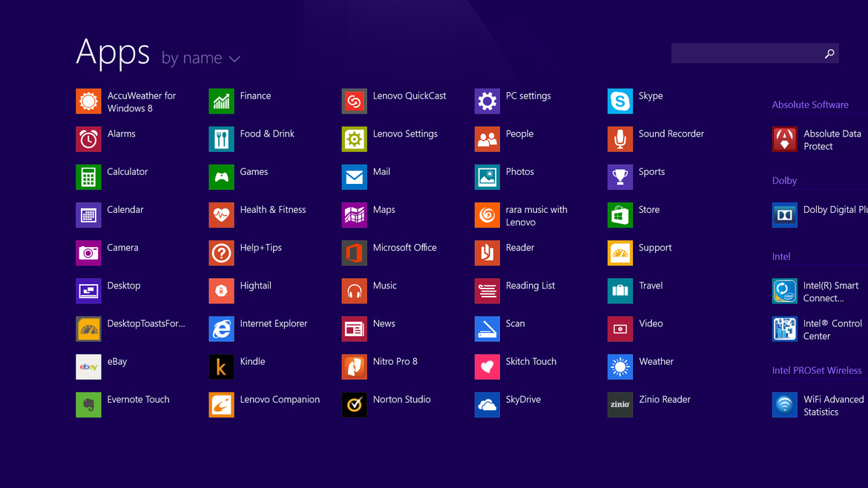Viewport: 868px width, 488px height.
Task: Launch the Skype app icon
Action: tap(620, 102)
